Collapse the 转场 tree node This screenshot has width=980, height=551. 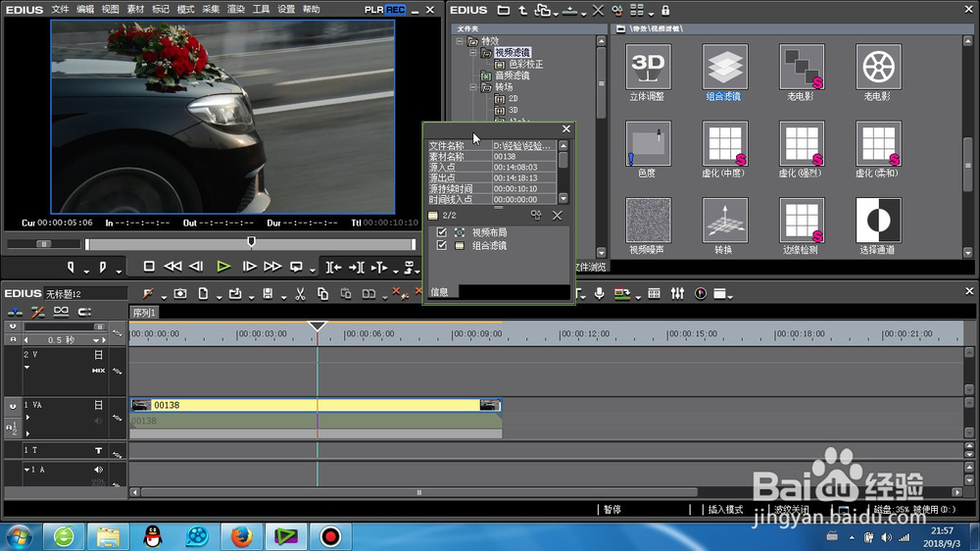[473, 87]
